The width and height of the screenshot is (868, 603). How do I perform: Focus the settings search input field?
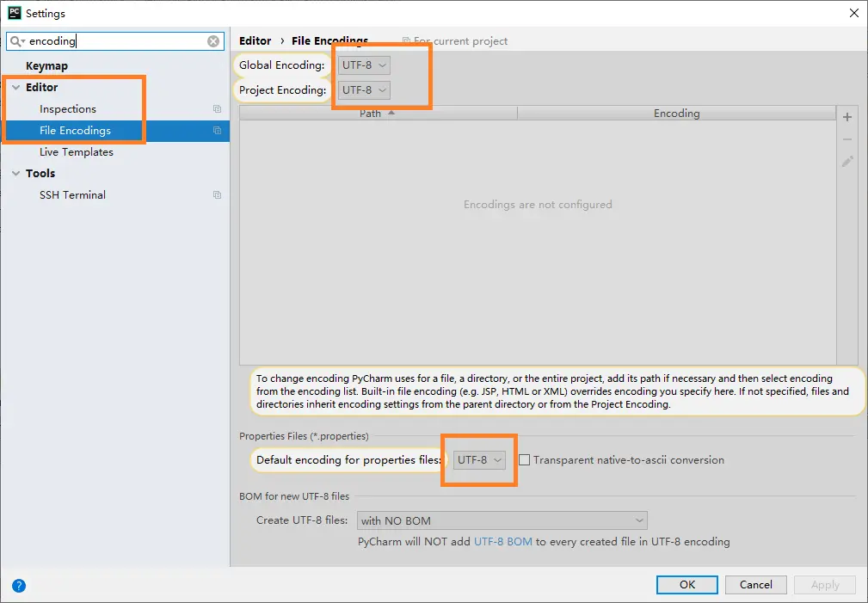[x=116, y=41]
